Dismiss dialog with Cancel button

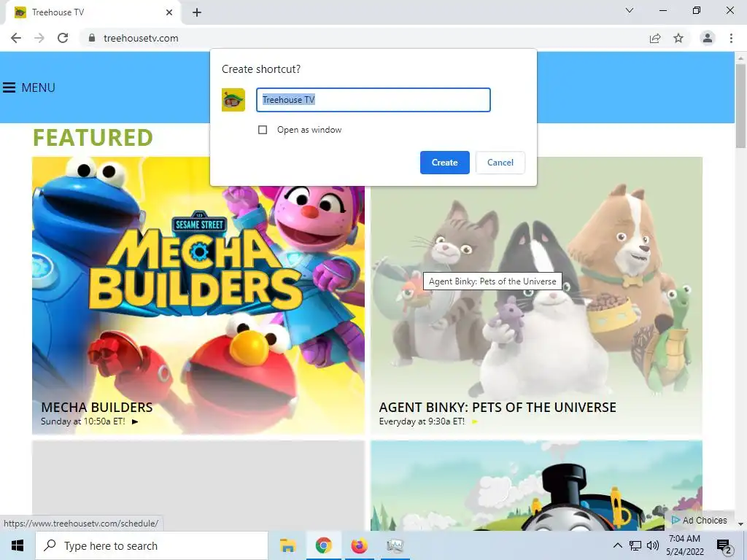point(500,163)
